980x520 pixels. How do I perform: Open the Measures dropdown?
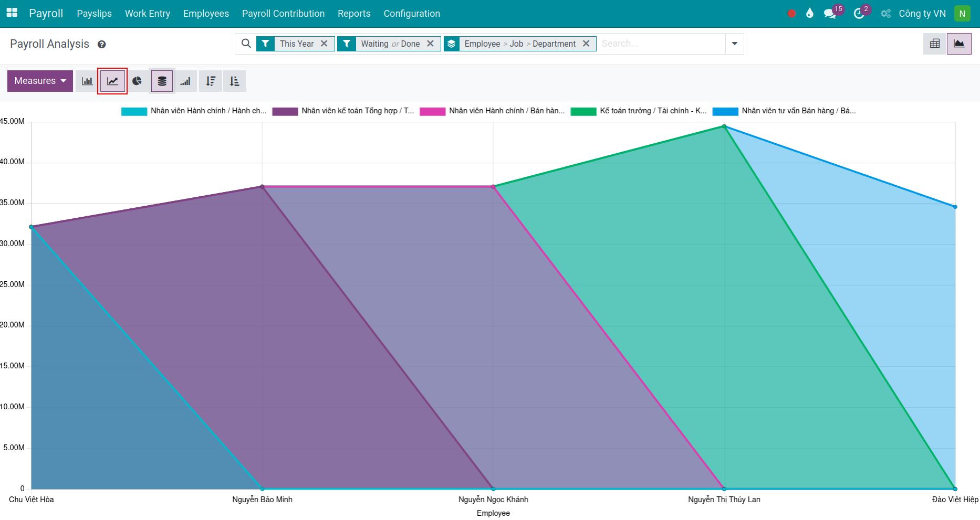(x=40, y=81)
